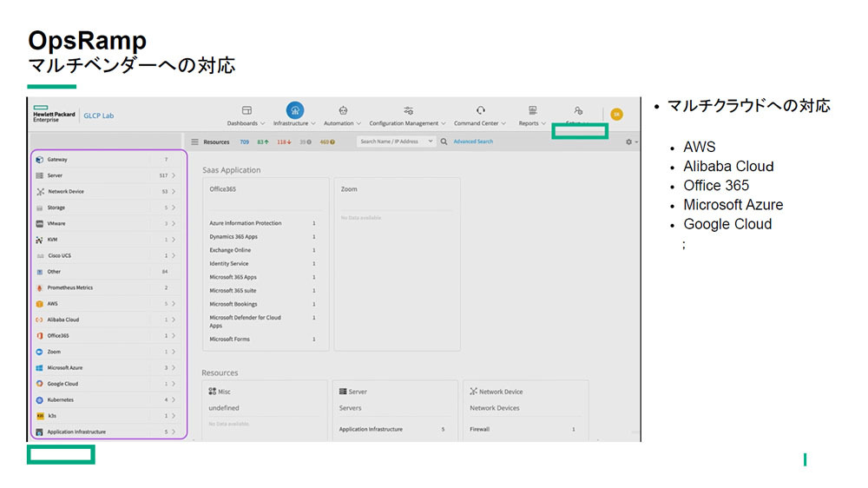Click the Network Device icon in sidebar
Screen dimensions: 868x488
tap(40, 192)
